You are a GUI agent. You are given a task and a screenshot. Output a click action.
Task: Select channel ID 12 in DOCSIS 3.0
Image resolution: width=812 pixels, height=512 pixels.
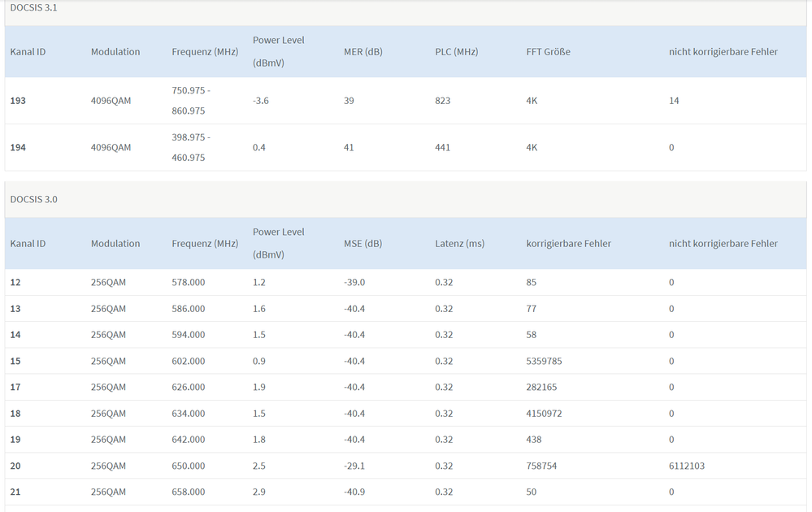(15, 283)
